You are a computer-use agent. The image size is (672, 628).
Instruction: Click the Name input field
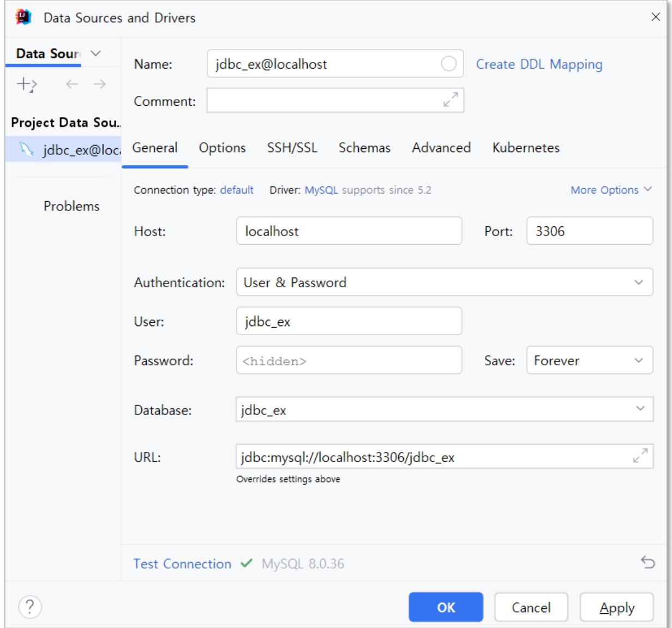[x=335, y=64]
